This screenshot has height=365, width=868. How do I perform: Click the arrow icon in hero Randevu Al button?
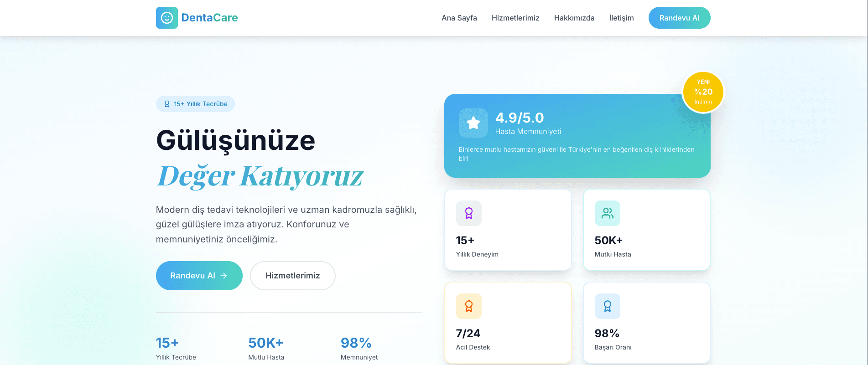coord(223,276)
